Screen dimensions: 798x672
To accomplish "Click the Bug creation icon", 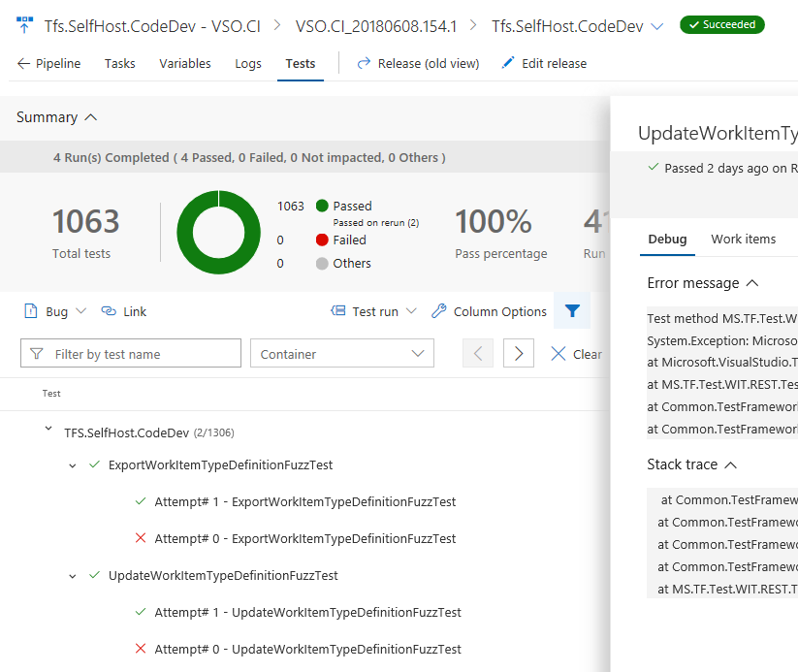I will pyautogui.click(x=32, y=311).
